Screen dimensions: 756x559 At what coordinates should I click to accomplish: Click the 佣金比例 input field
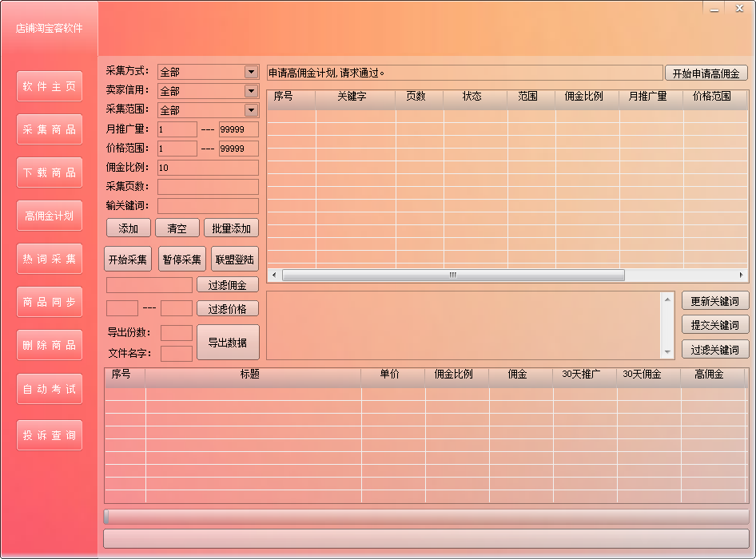click(208, 168)
